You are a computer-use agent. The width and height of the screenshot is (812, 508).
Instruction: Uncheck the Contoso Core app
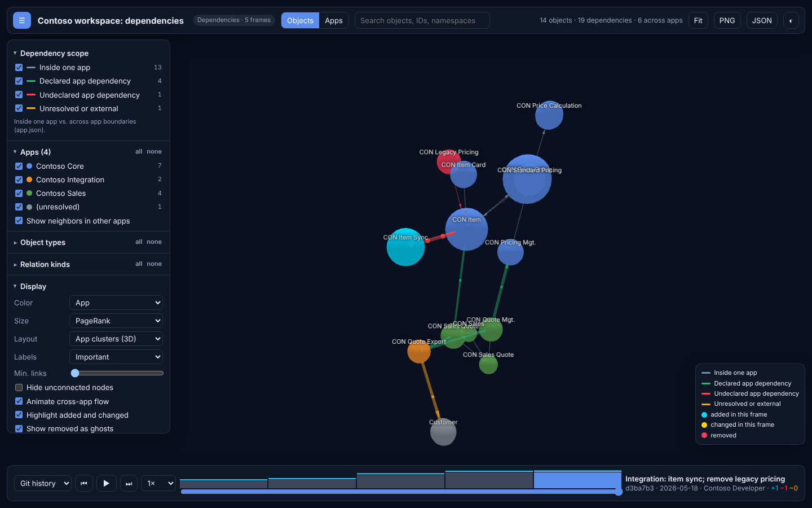(19, 166)
